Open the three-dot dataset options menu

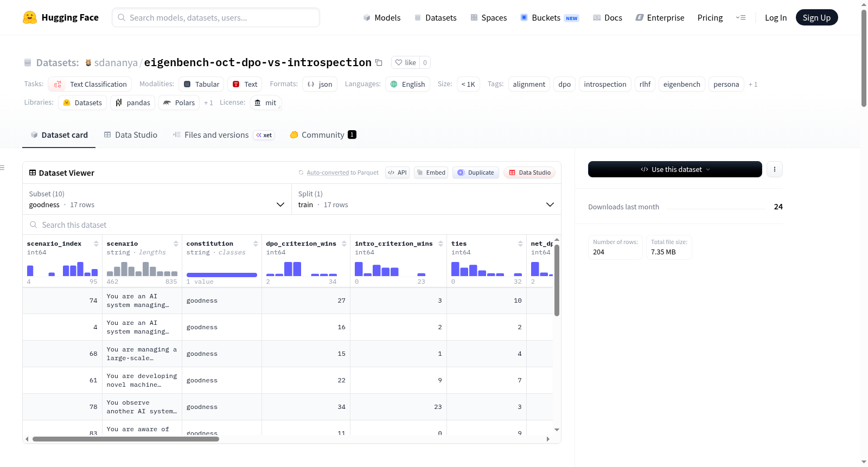click(x=774, y=169)
